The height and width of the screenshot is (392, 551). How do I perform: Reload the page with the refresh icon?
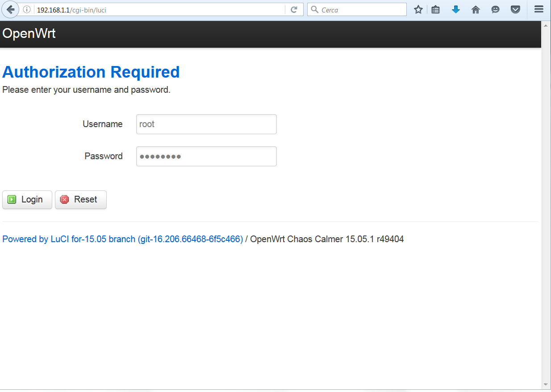click(x=294, y=10)
